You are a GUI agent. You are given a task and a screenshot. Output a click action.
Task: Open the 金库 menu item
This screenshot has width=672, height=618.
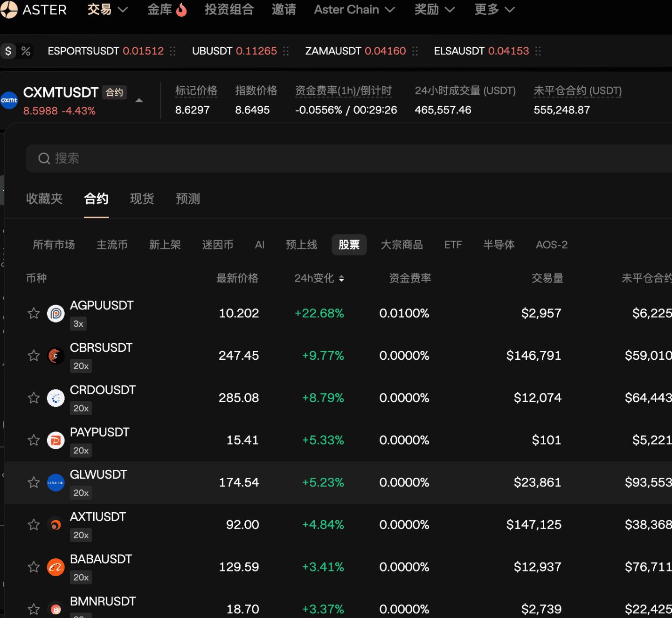(x=160, y=9)
